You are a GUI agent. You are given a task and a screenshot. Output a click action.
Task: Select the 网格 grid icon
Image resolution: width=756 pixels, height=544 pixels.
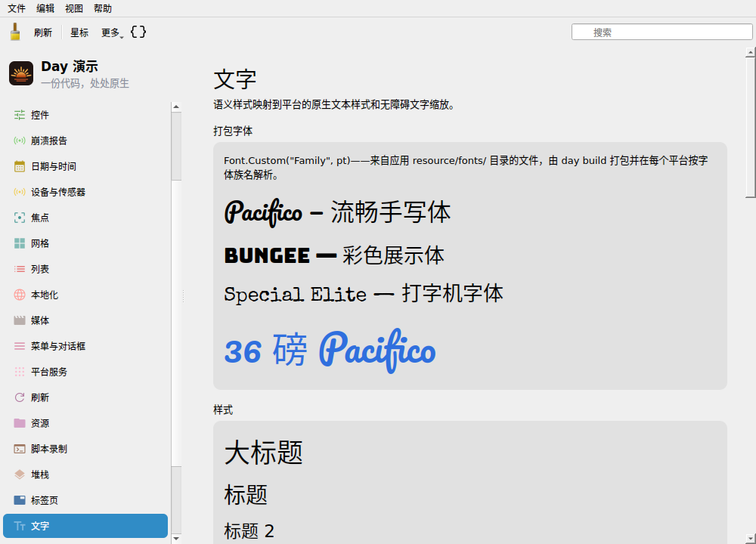pos(20,243)
